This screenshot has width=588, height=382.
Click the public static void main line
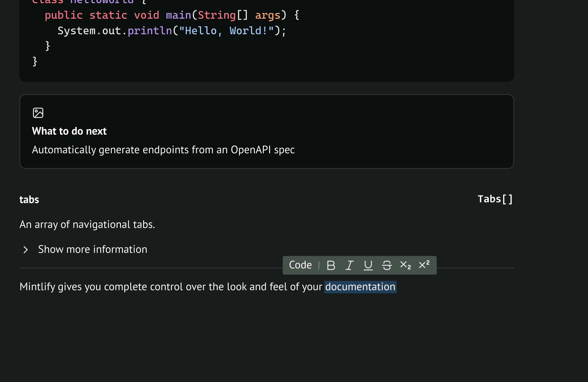click(172, 15)
